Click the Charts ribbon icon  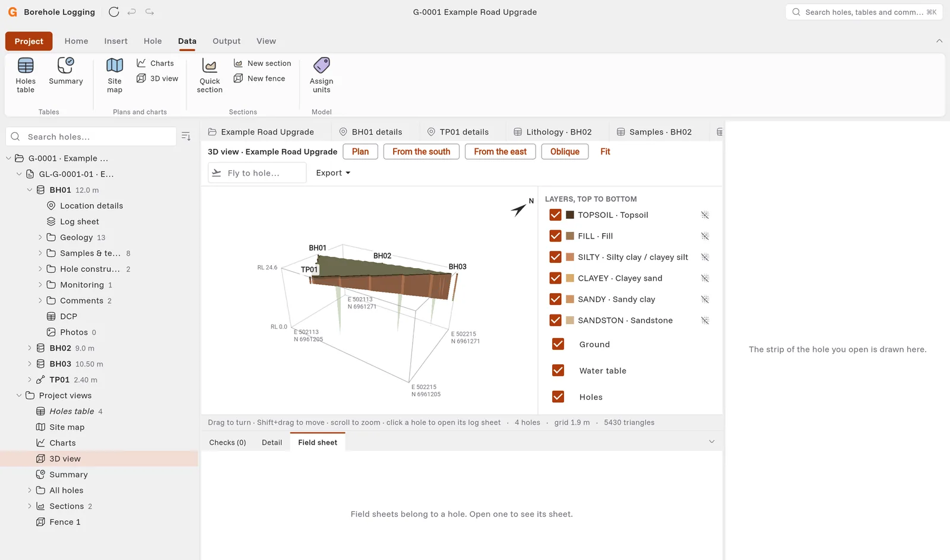pos(156,63)
